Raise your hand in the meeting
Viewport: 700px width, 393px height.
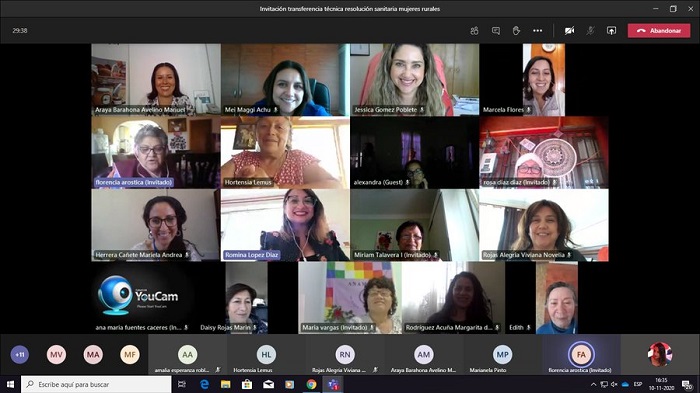click(x=517, y=31)
